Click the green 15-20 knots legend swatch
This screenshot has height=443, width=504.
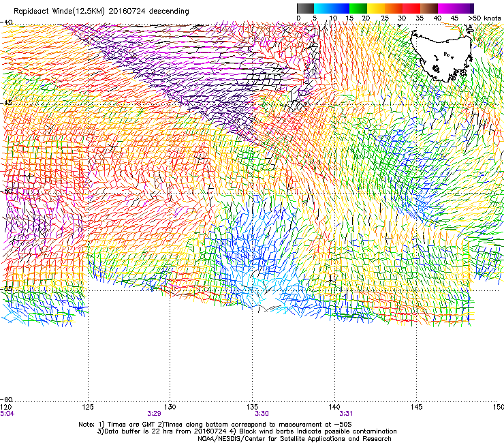pos(358,8)
